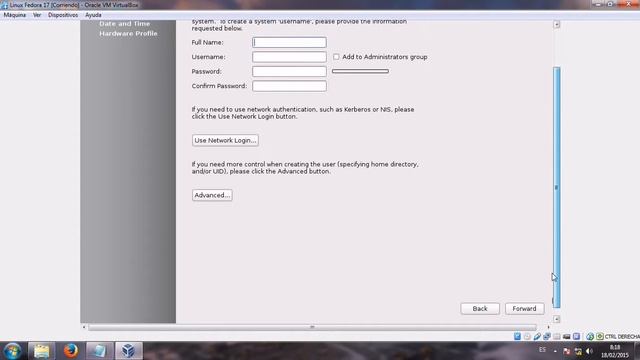Click the CTRL DERECHA host key label
Image resolution: width=640 pixels, height=360 pixels.
pos(622,337)
